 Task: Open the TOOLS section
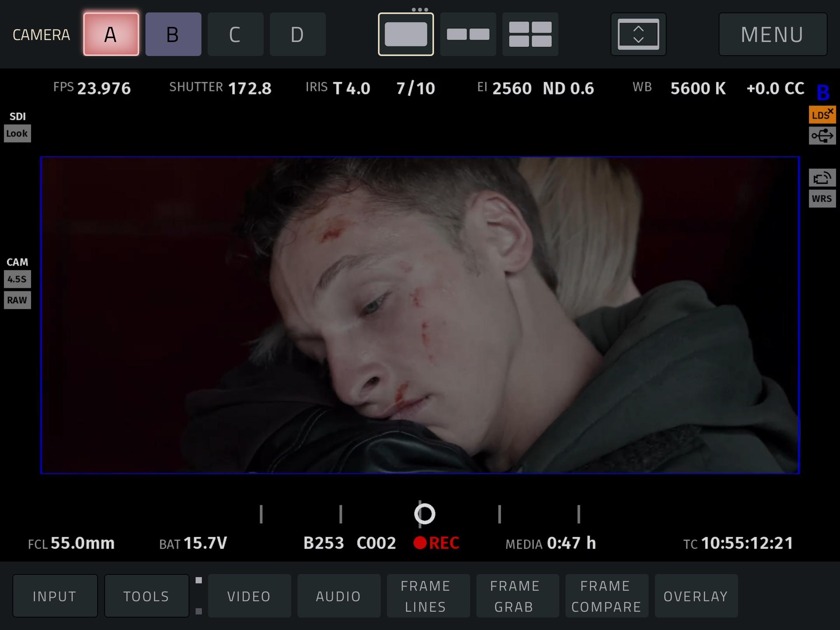[146, 596]
